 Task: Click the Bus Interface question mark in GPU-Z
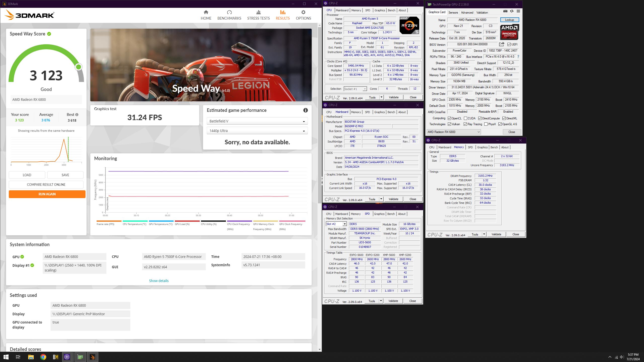[x=518, y=57]
